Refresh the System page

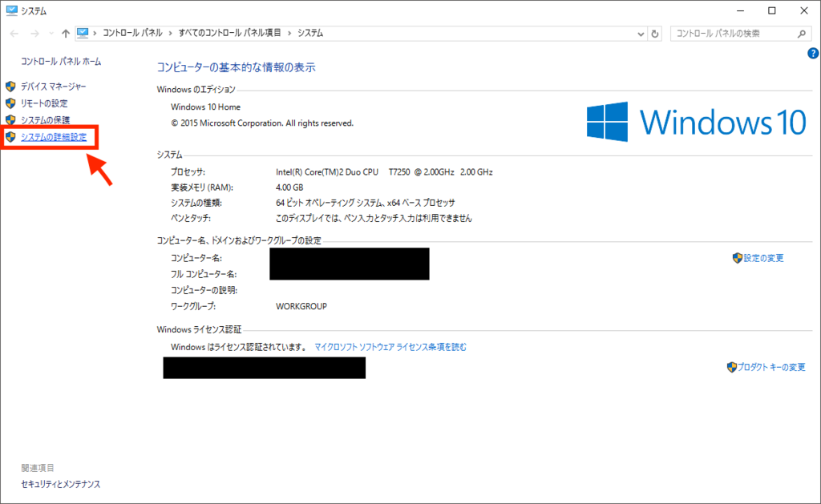[654, 34]
